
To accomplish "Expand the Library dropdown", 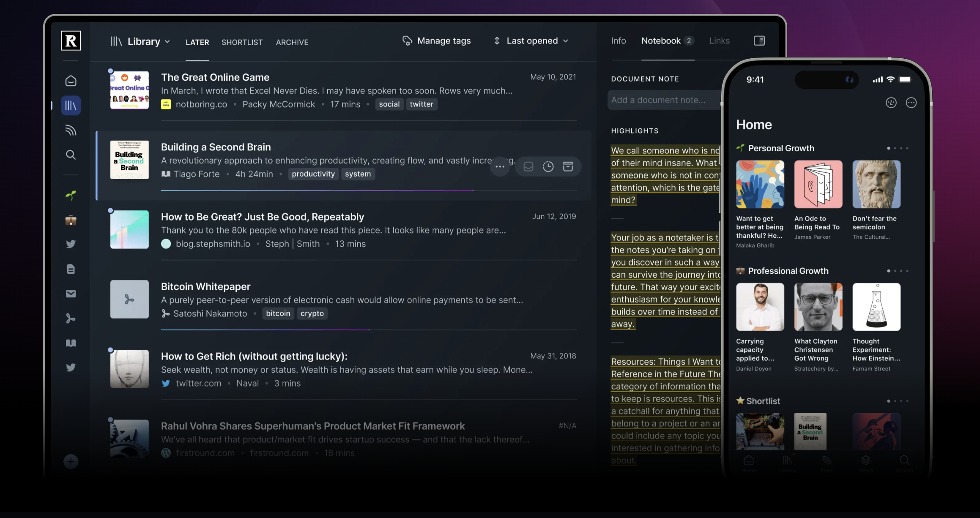I will (144, 41).
